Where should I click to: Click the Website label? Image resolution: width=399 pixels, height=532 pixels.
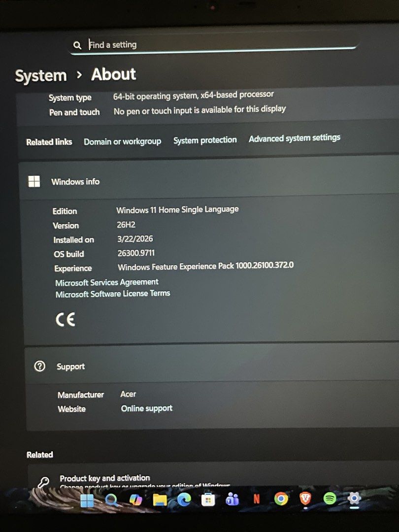pyautogui.click(x=71, y=409)
